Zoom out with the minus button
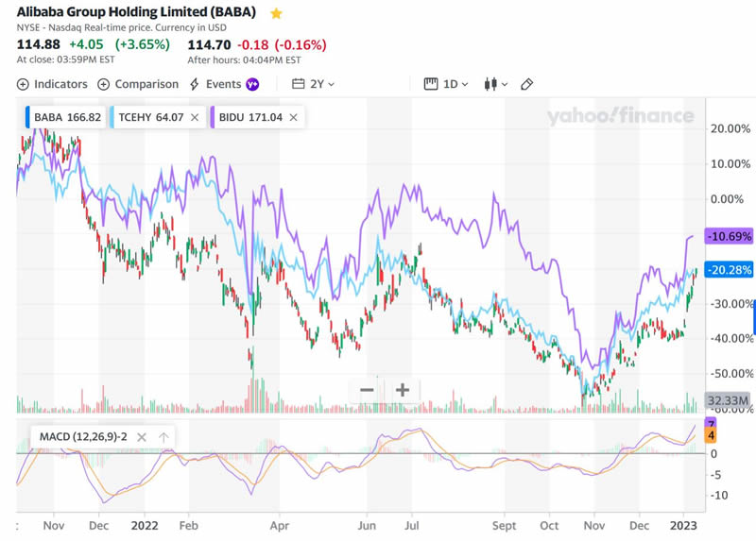 pos(367,390)
